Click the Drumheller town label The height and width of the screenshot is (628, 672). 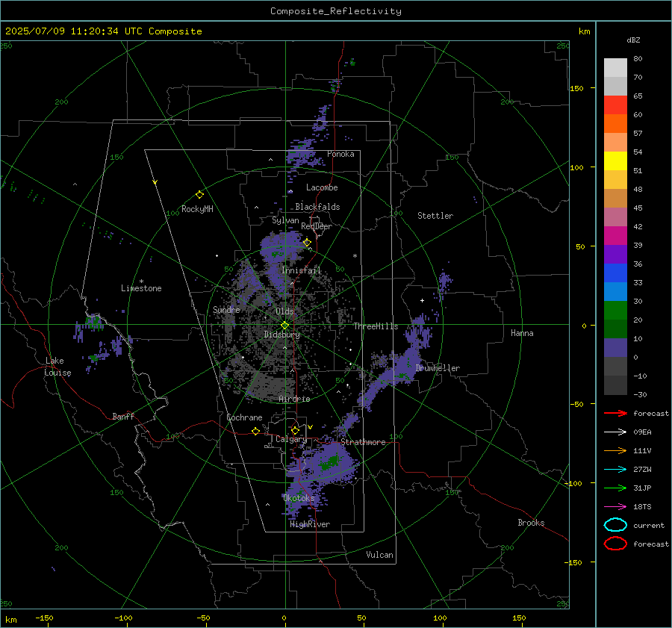click(438, 368)
